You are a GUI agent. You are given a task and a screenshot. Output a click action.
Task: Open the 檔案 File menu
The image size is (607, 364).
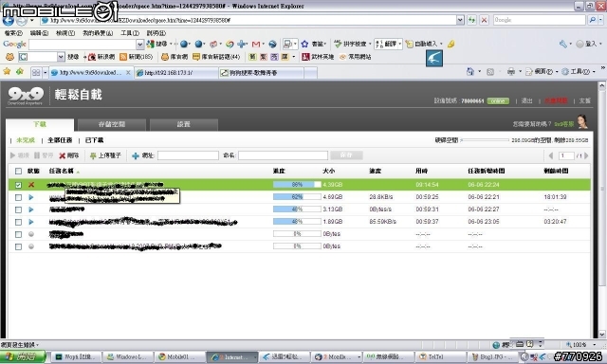pyautogui.click(x=13, y=33)
